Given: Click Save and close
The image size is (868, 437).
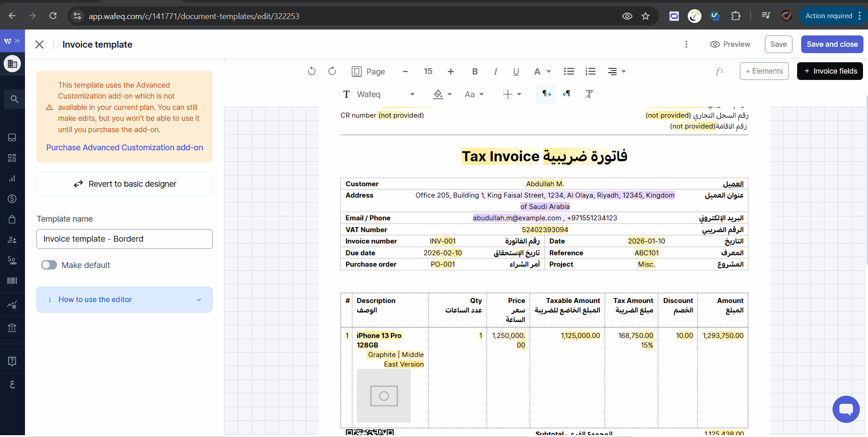Looking at the screenshot, I should click(x=832, y=45).
